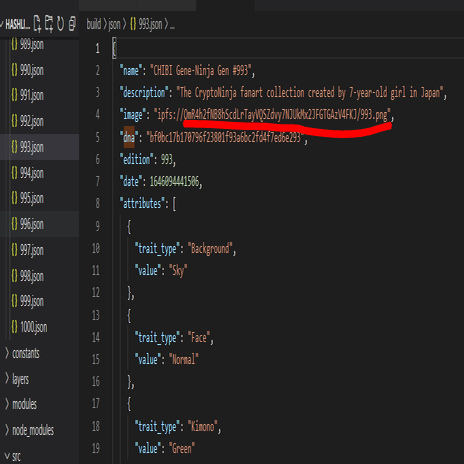Image resolution: width=464 pixels, height=464 pixels.
Task: Click line number 9 in the gutter
Action: tap(97, 226)
